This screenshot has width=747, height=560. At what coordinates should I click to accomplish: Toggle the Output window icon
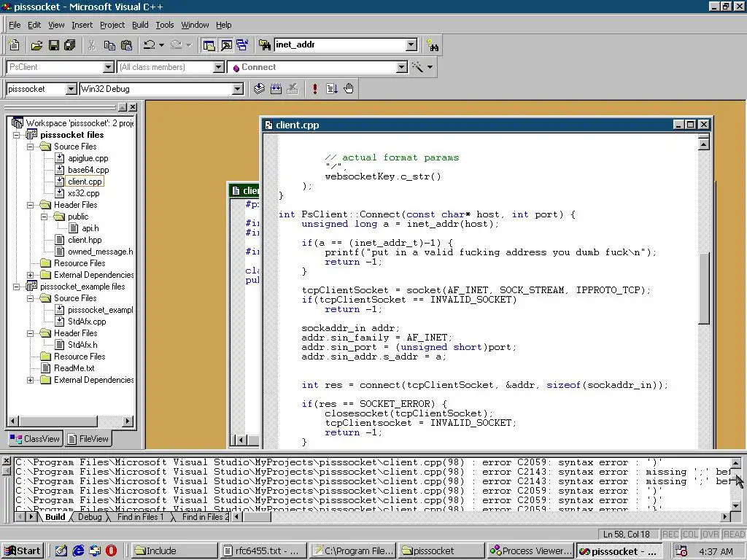tap(226, 45)
